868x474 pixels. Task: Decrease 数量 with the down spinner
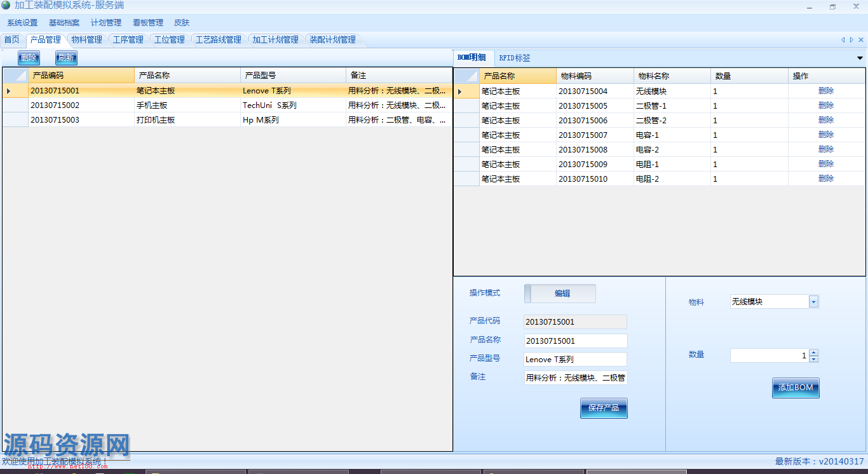813,359
